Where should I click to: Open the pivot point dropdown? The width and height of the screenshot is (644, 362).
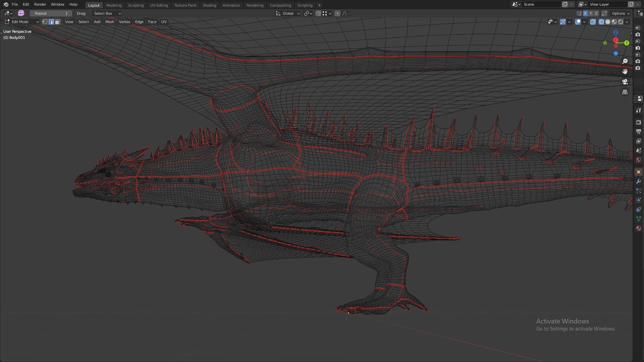[308, 13]
